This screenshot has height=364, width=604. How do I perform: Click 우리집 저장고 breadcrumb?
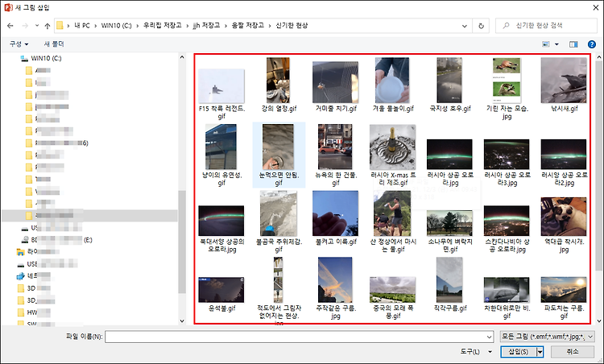(x=162, y=26)
